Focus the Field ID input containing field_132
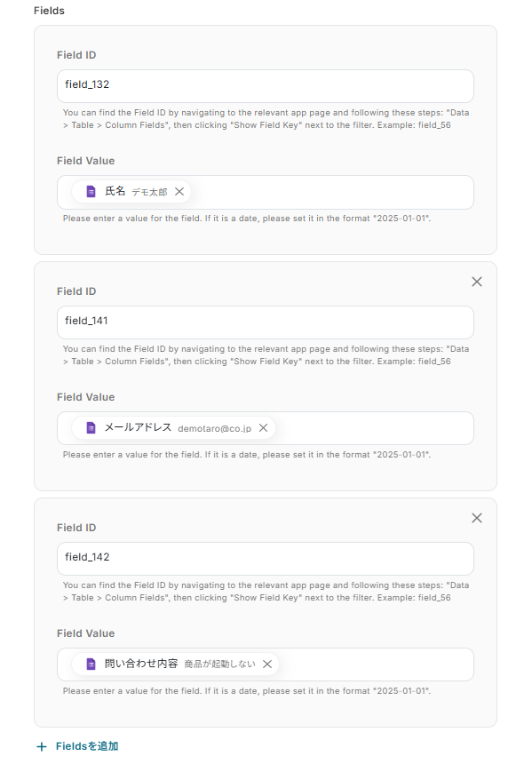 click(266, 86)
